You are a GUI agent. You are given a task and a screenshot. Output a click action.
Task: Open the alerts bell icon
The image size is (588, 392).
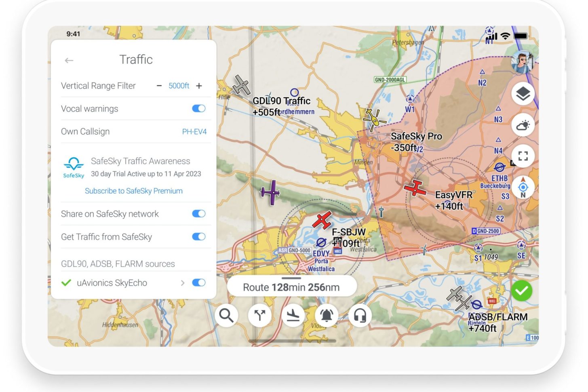327,315
